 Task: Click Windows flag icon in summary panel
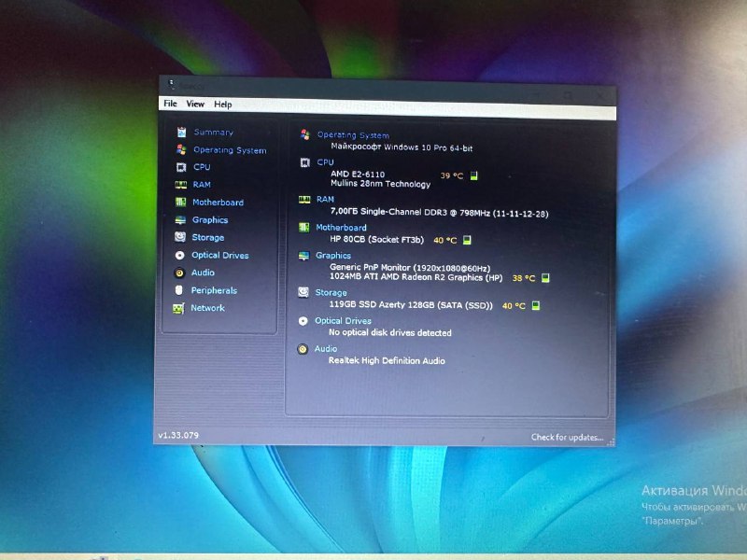(x=305, y=134)
